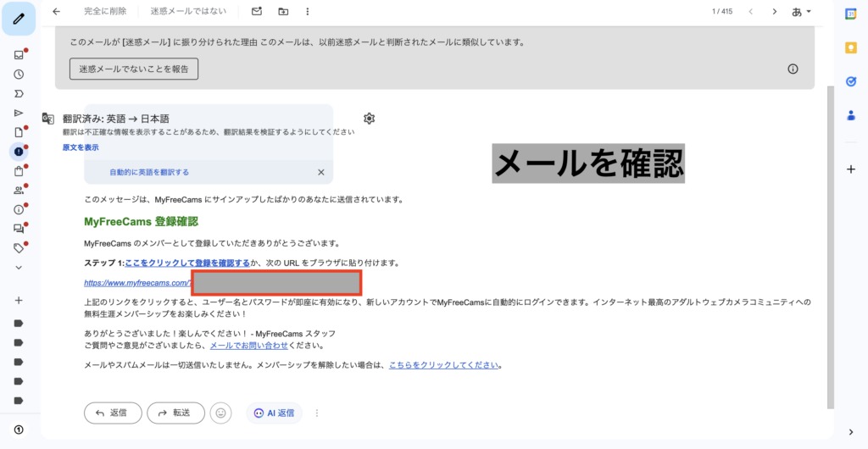The image size is (868, 449).
Task: Mark as unread with the envelope icon
Action: coord(256,12)
